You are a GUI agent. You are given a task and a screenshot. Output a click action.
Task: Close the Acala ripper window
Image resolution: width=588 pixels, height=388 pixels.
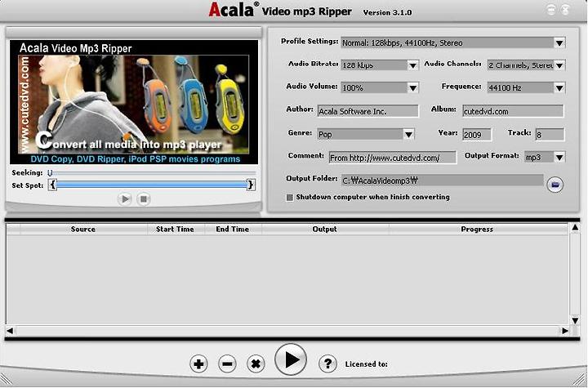pyautogui.click(x=565, y=10)
